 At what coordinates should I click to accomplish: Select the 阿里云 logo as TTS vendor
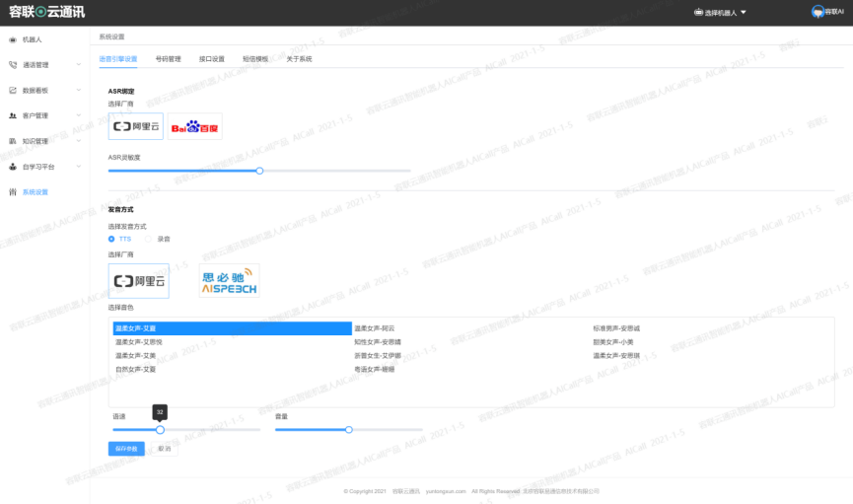click(x=139, y=281)
